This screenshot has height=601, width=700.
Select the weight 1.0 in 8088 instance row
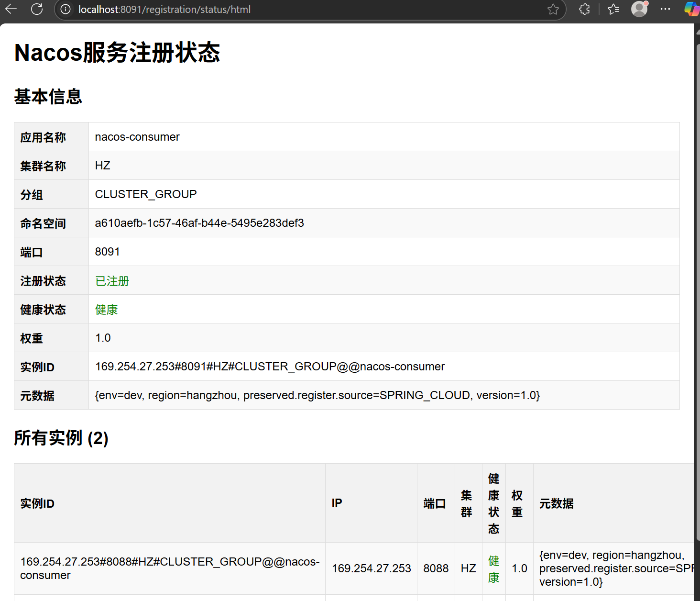(x=520, y=568)
